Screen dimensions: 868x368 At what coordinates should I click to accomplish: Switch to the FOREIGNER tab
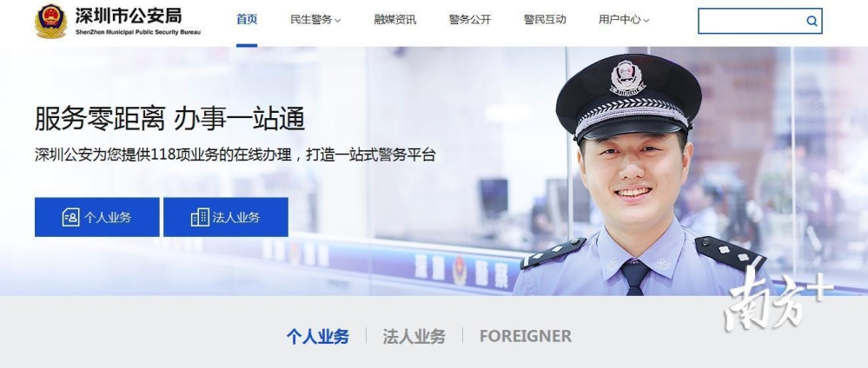click(526, 337)
